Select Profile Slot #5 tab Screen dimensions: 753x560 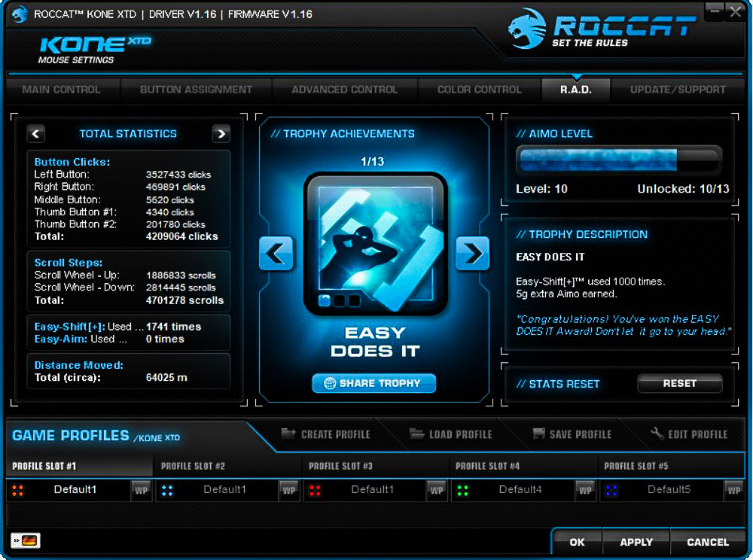[x=672, y=466]
